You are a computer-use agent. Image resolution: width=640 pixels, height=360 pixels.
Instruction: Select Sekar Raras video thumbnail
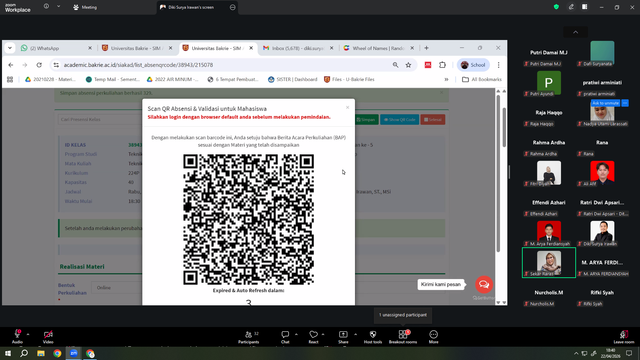[549, 262]
